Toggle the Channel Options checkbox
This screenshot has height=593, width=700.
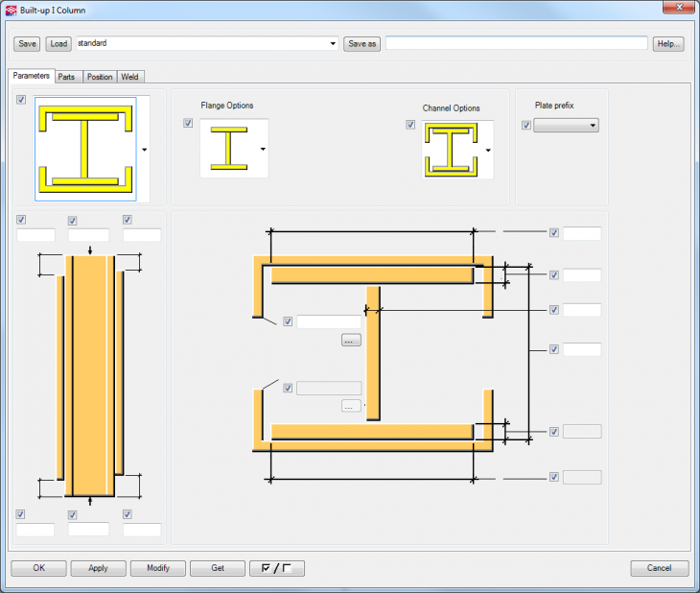coord(411,125)
